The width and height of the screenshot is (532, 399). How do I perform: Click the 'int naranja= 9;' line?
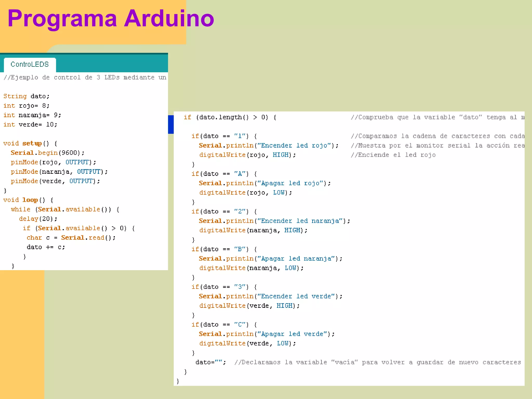tap(32, 115)
